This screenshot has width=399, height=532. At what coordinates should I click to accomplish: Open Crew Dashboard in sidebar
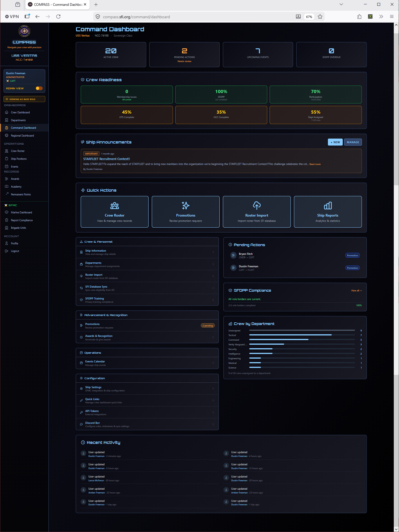20,112
